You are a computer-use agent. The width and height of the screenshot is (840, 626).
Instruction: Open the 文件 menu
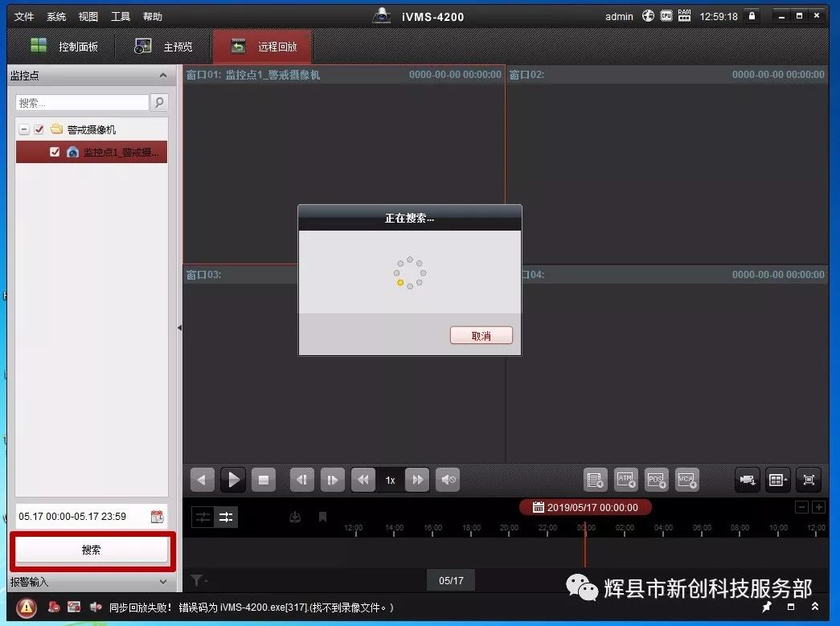pyautogui.click(x=23, y=17)
